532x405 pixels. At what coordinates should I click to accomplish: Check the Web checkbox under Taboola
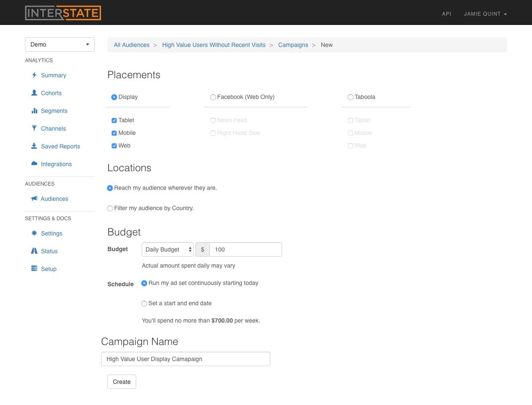[x=351, y=146]
